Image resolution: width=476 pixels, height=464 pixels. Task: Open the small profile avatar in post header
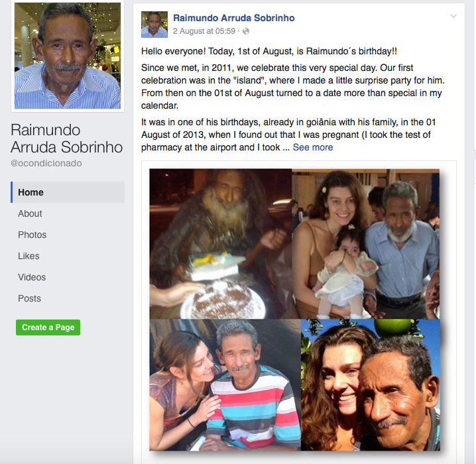(154, 25)
